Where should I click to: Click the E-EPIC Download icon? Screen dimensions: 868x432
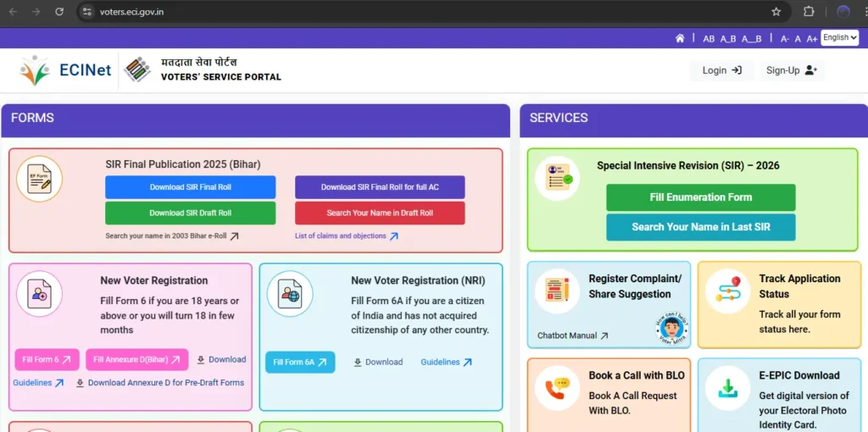727,388
